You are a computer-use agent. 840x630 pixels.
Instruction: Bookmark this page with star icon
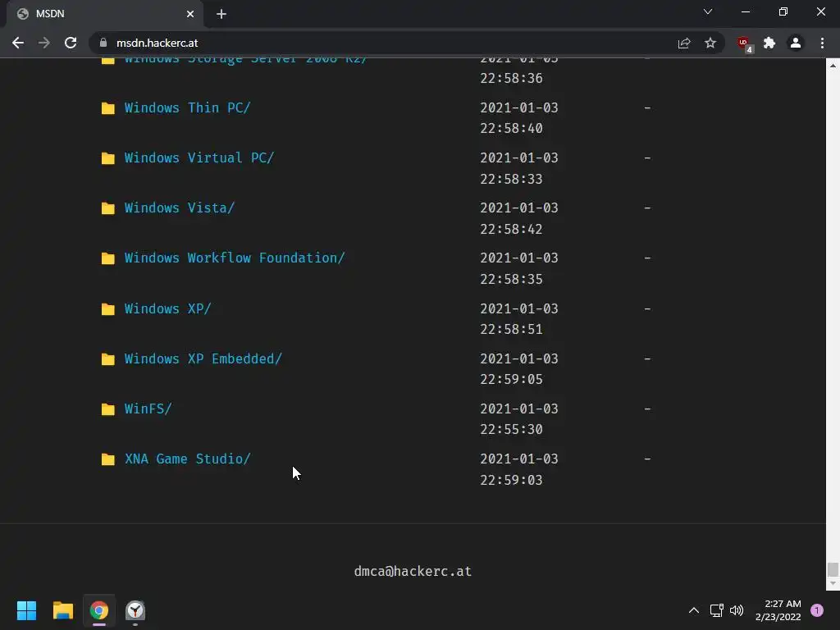click(x=710, y=43)
